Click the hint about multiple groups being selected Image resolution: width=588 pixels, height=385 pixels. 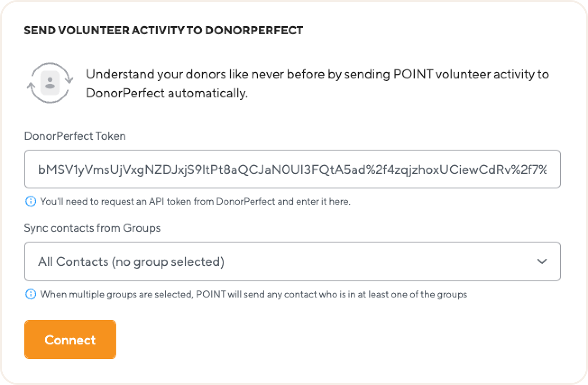click(x=253, y=294)
